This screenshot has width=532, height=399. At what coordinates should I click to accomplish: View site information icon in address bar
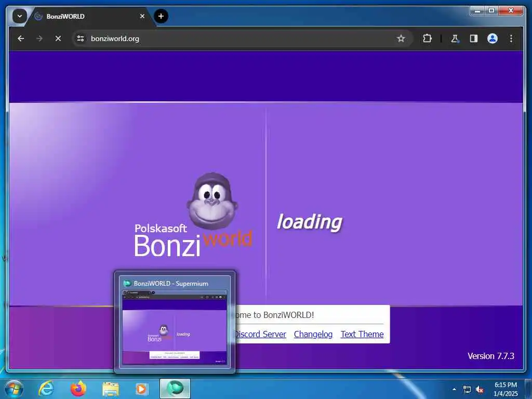tap(81, 38)
